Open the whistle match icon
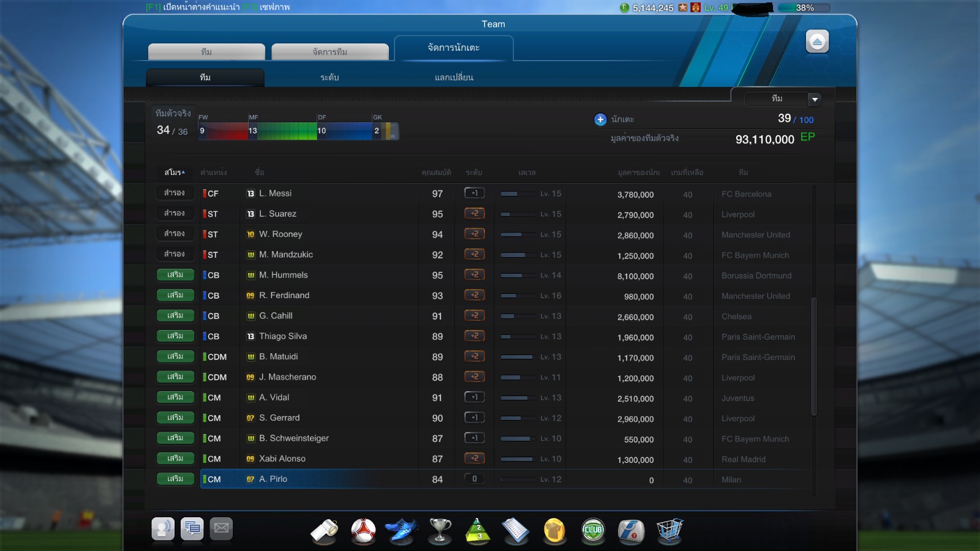Image resolution: width=980 pixels, height=551 pixels. 324,530
